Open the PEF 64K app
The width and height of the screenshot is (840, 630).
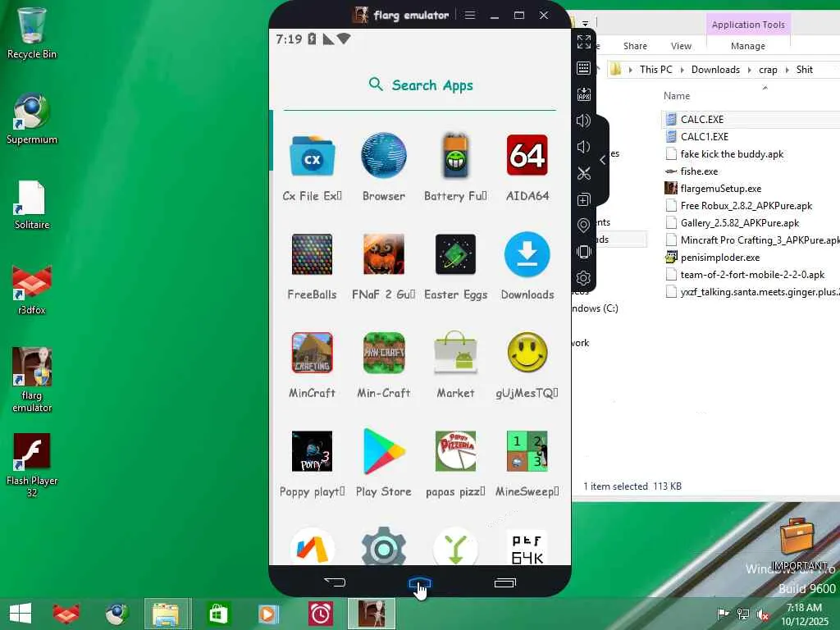[527, 547]
